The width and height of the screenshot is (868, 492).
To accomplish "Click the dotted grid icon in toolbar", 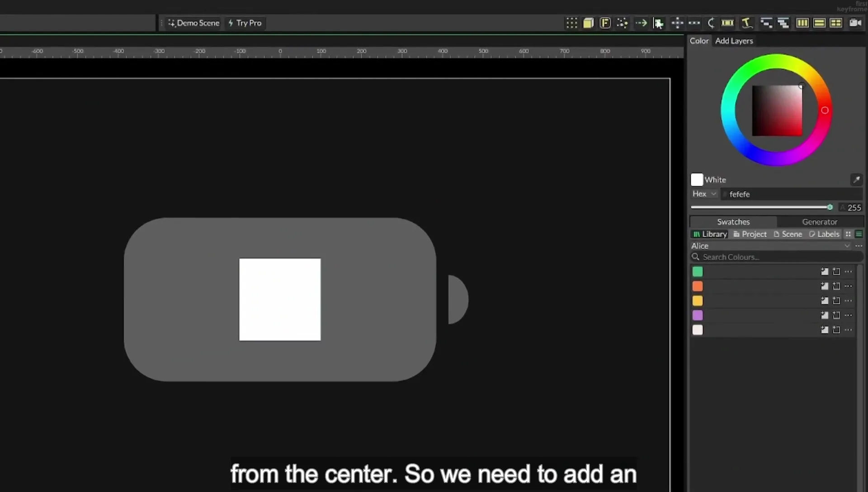I will pyautogui.click(x=571, y=23).
